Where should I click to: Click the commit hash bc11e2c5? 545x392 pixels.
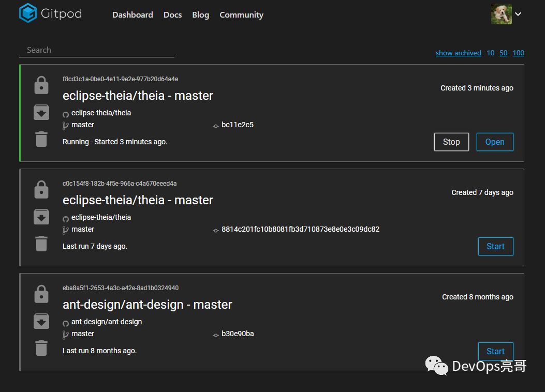tap(238, 125)
